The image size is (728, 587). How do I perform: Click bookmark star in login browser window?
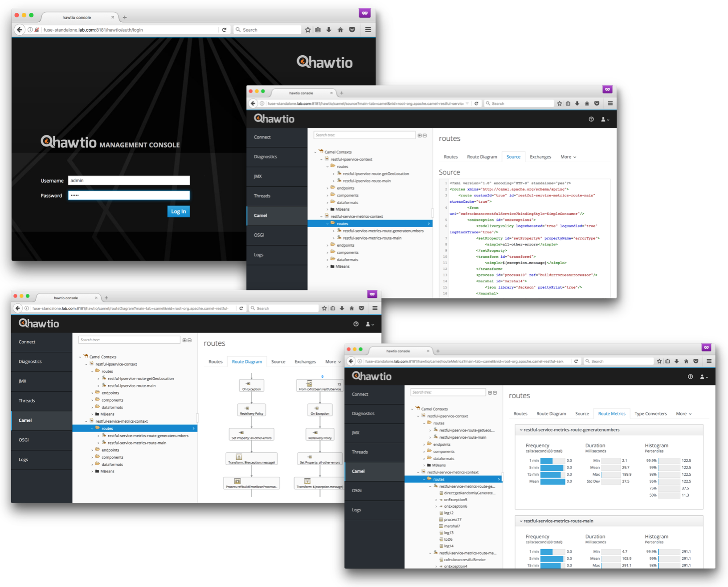coord(308,30)
